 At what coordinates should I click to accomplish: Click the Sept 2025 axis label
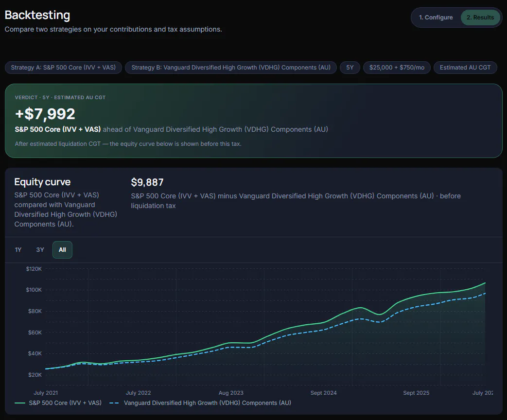[416, 393]
